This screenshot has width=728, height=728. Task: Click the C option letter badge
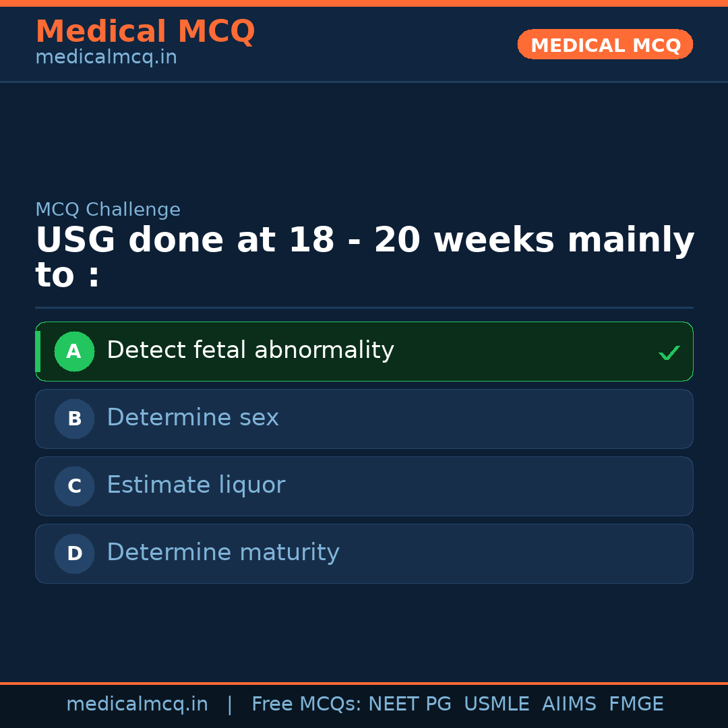[74, 486]
